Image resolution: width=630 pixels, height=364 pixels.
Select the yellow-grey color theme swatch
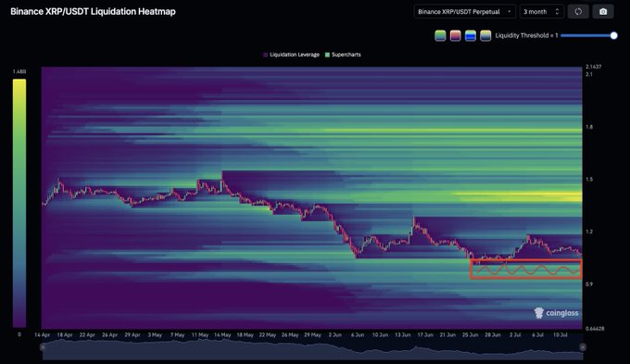point(485,36)
